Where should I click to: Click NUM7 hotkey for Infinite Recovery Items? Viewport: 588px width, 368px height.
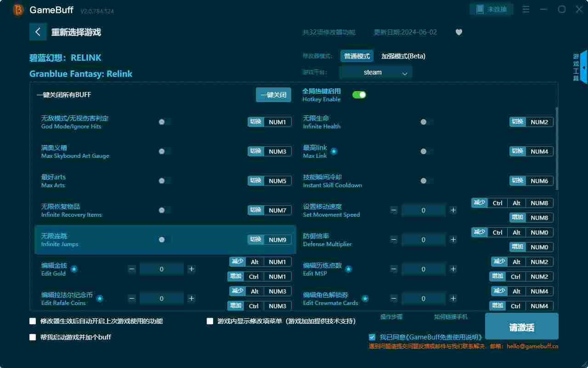coord(277,210)
